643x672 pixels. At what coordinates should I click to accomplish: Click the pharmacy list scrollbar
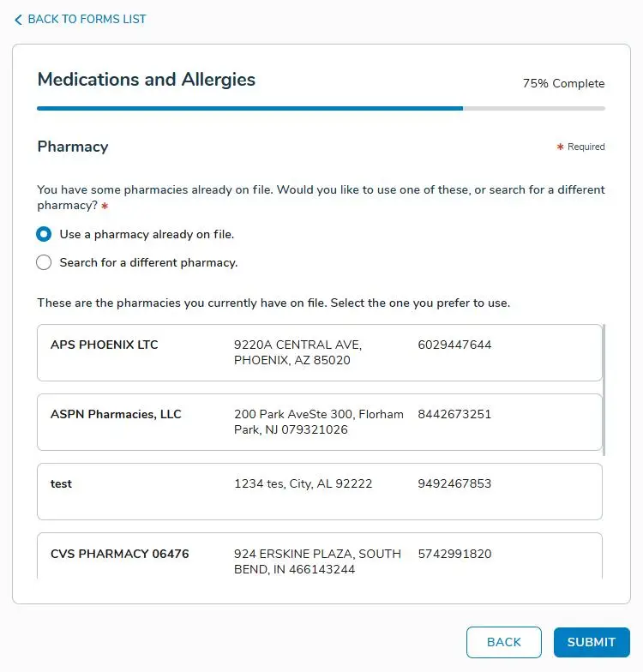coord(604,388)
